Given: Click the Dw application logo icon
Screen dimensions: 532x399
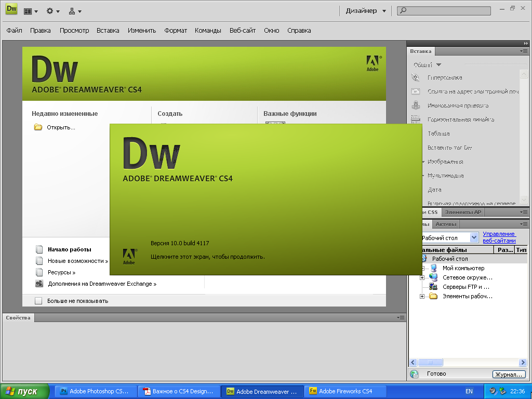Looking at the screenshot, I should click(x=11, y=9).
